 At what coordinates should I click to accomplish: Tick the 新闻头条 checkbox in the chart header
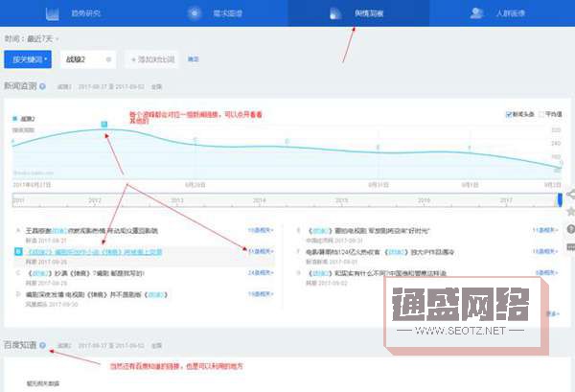(x=509, y=114)
